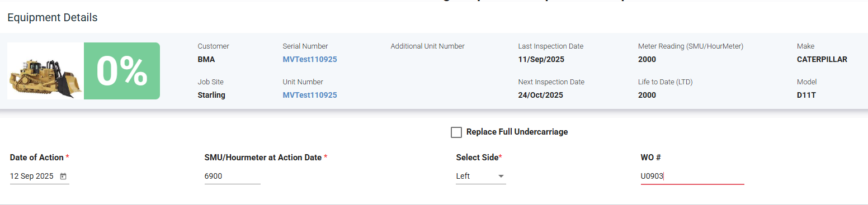Open the Date of Action calendar picker icon
The width and height of the screenshot is (868, 205).
coord(63,177)
